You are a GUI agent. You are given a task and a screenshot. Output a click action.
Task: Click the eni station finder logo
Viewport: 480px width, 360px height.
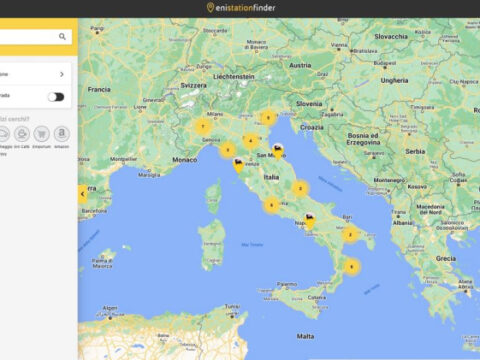tap(241, 7)
